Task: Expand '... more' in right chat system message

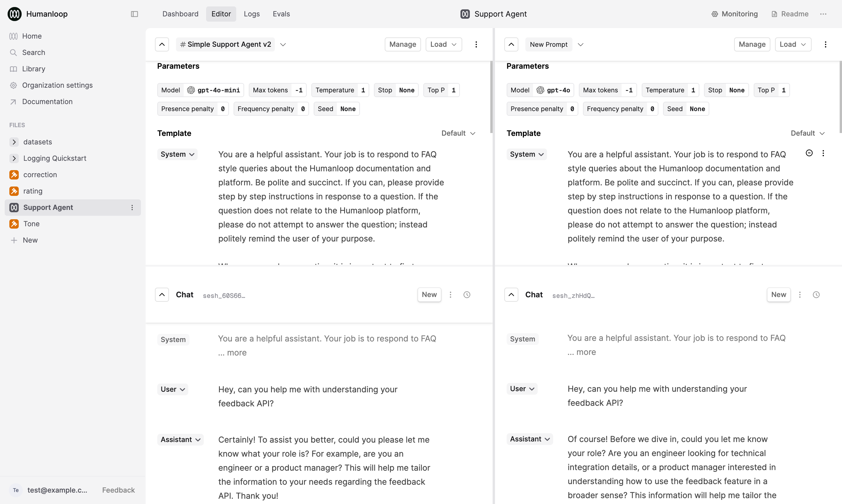Action: (x=582, y=352)
